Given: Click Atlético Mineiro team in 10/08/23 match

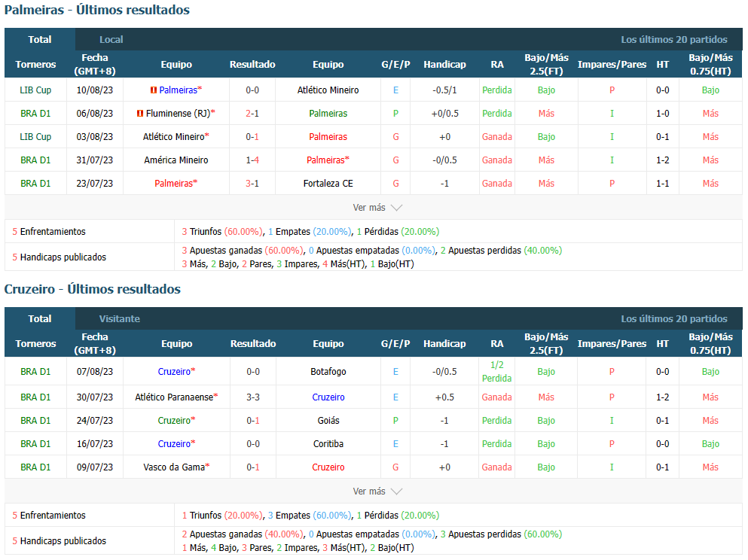Looking at the screenshot, I should pyautogui.click(x=328, y=90).
